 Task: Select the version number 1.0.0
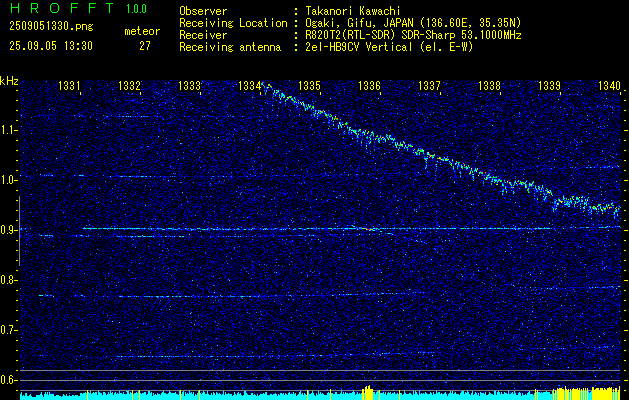(136, 8)
